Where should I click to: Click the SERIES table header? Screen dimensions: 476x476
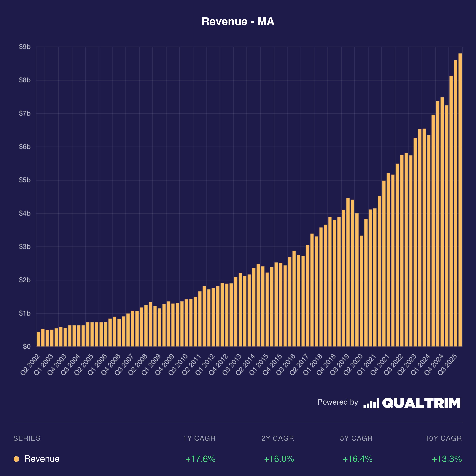click(27, 438)
